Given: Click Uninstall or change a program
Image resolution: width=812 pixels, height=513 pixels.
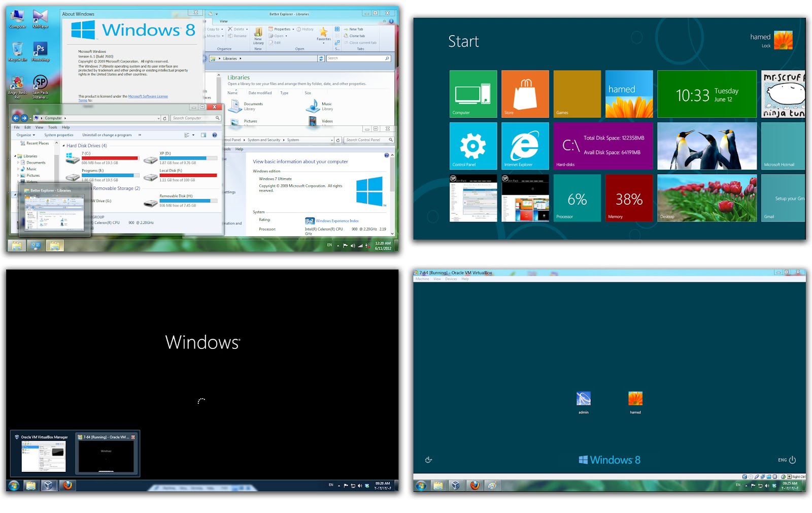Looking at the screenshot, I should point(108,135).
